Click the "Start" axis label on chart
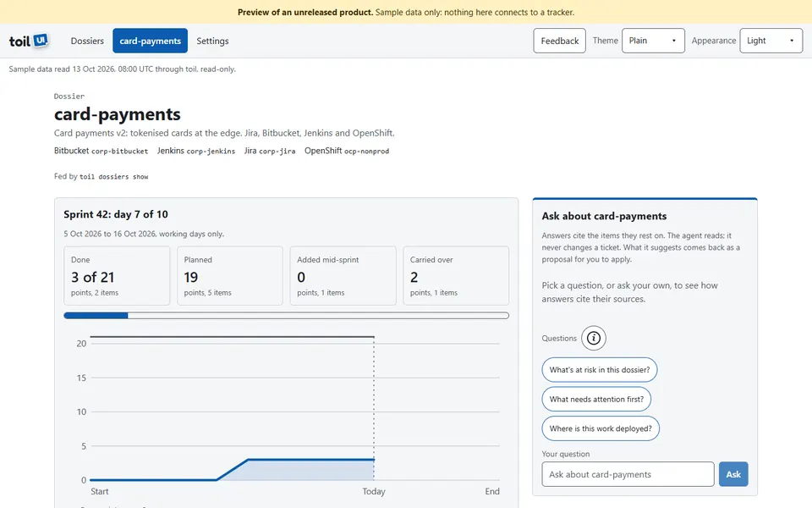 [x=100, y=491]
